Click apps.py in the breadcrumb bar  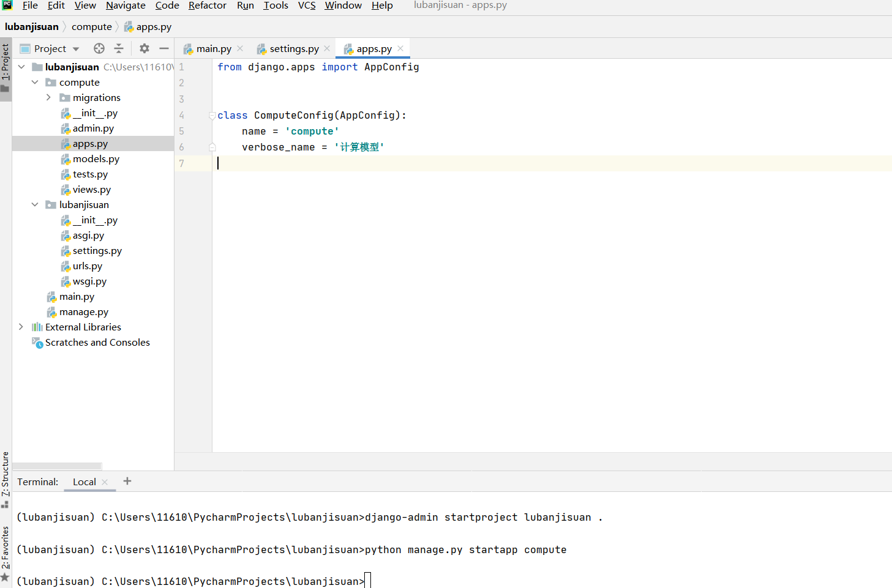148,27
